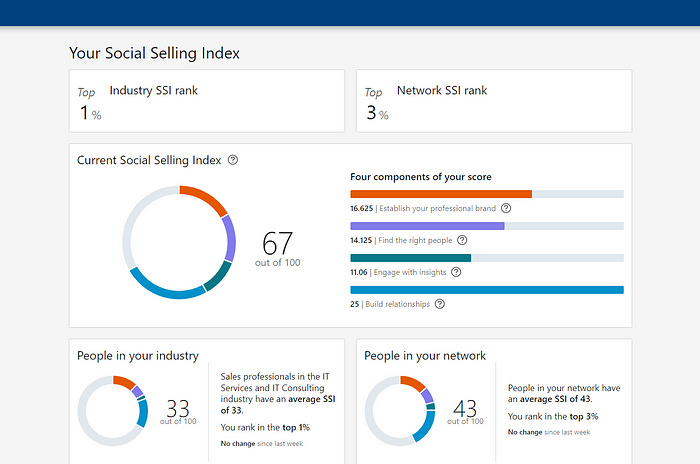
Task: Click the People in your industry donut chart
Action: click(113, 411)
